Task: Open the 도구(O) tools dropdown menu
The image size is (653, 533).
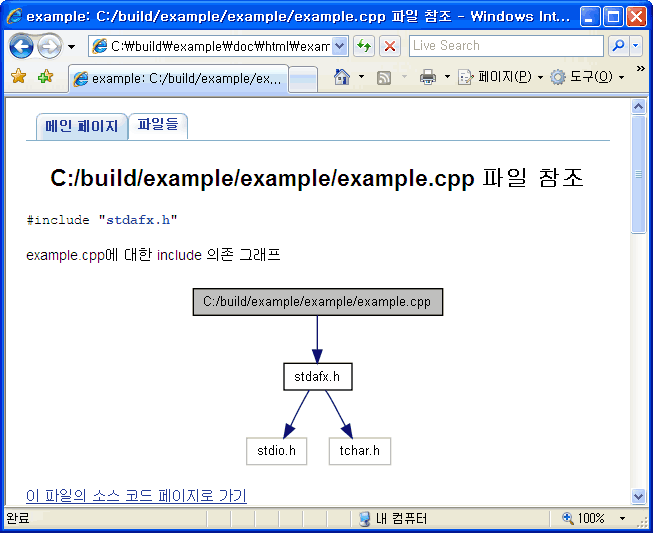Action: [x=587, y=77]
